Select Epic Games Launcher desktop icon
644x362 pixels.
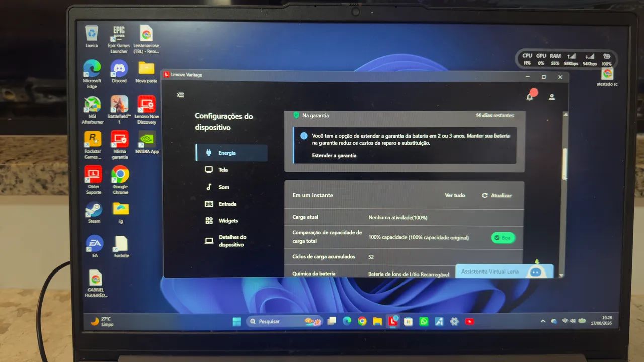pyautogui.click(x=119, y=39)
